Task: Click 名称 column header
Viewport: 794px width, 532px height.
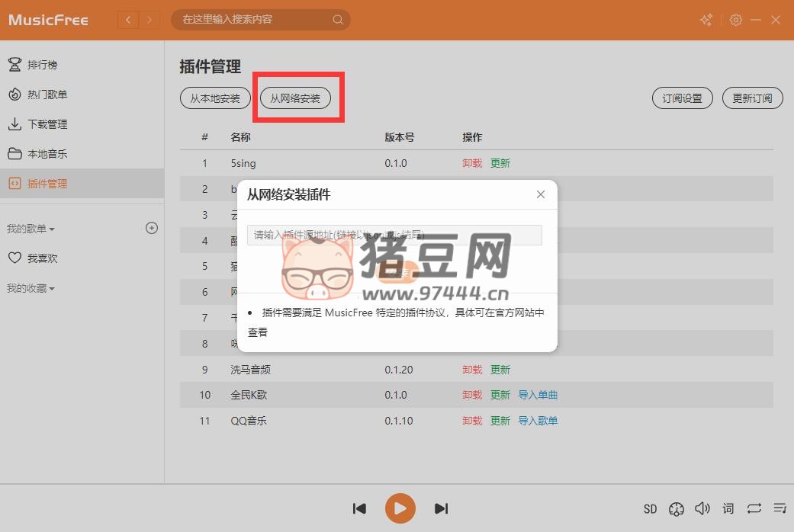Action: click(x=240, y=137)
